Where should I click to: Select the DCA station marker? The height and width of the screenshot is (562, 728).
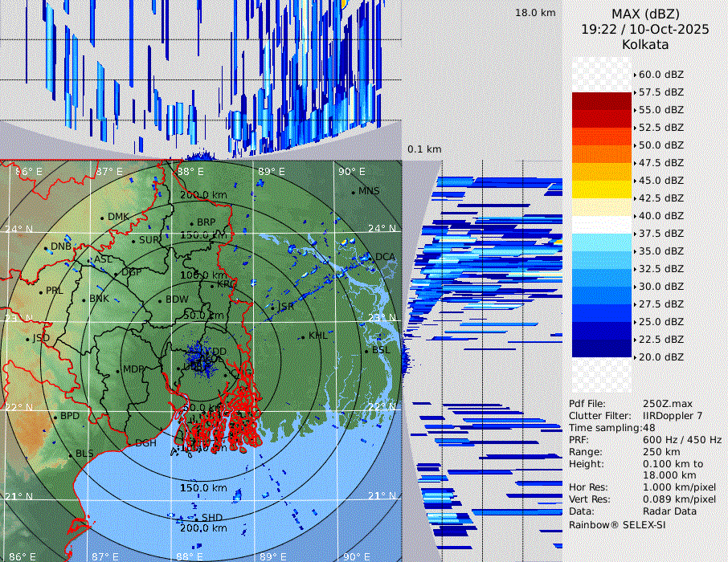click(x=370, y=258)
